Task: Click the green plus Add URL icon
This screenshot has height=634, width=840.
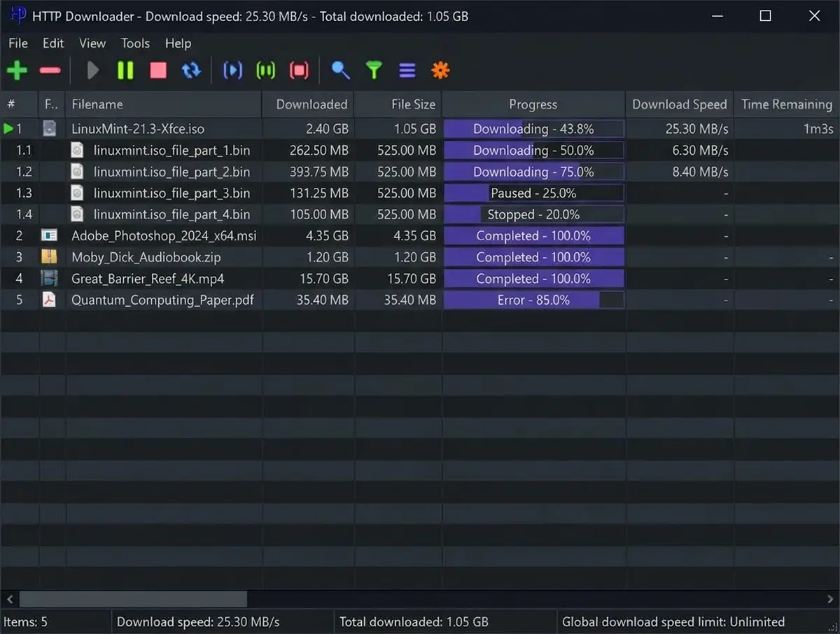Action: tap(17, 70)
